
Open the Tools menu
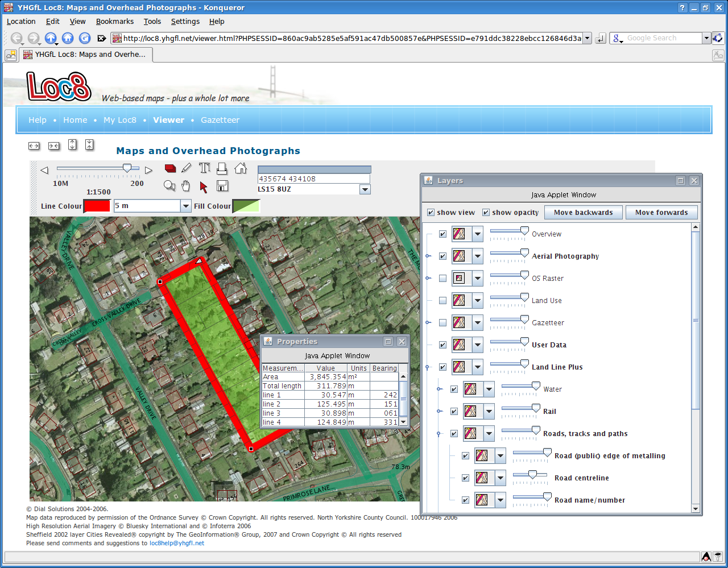tap(152, 21)
